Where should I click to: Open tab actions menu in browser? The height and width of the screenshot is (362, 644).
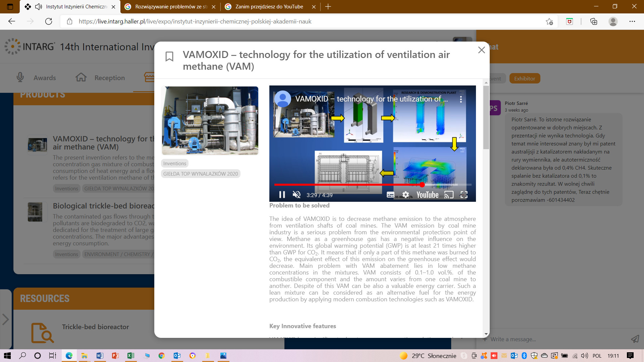coord(10,7)
